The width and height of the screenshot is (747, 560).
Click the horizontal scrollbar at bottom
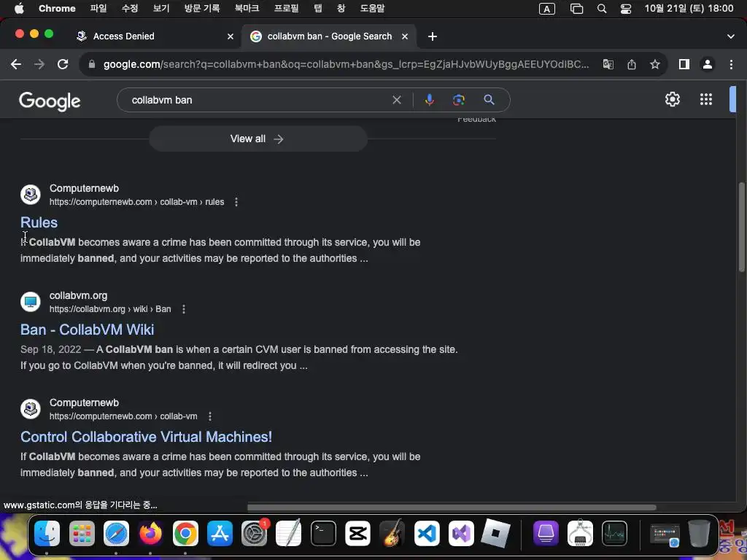coord(451,507)
